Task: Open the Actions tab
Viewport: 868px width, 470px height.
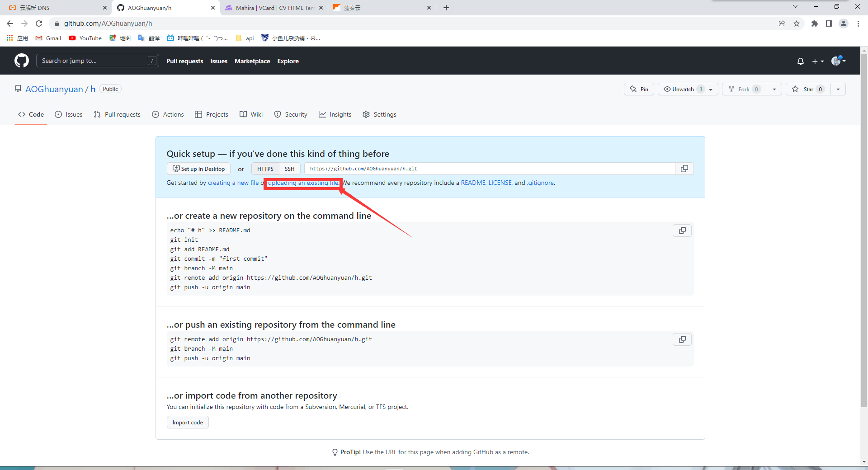Action: click(168, 114)
